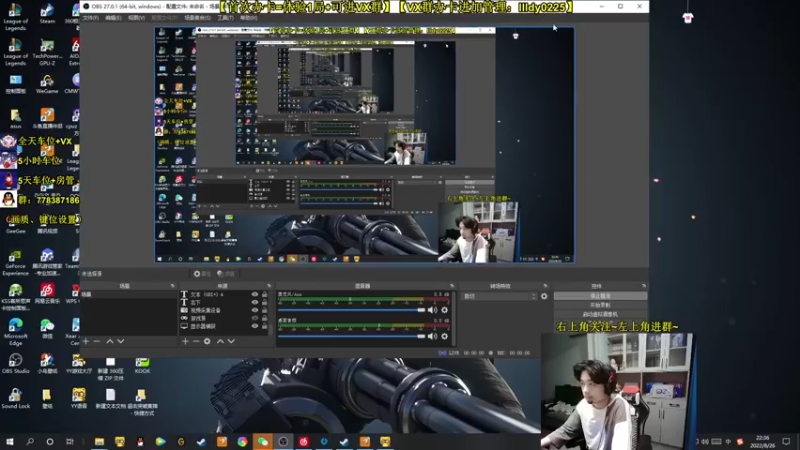800x450 pixels.
Task: Adjust the first mixer channel volume slider
Action: (x=352, y=310)
